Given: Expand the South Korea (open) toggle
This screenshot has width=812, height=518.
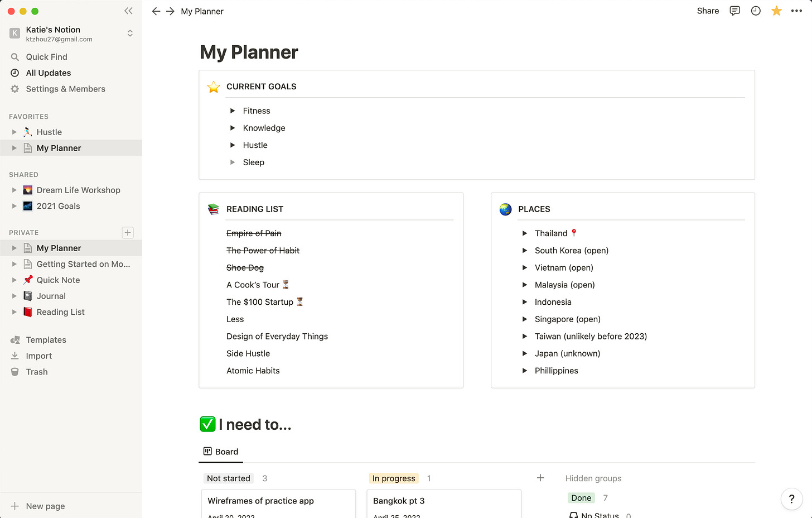Looking at the screenshot, I should point(524,251).
